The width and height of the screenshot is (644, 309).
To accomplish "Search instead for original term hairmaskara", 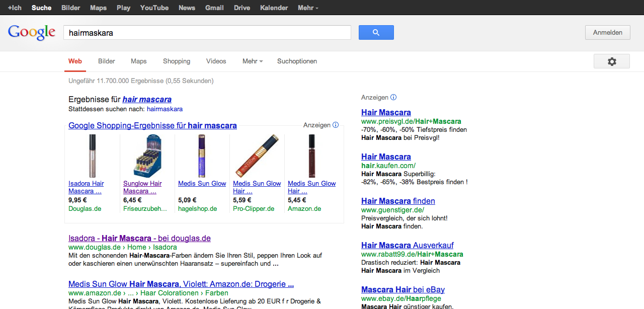I will point(165,109).
